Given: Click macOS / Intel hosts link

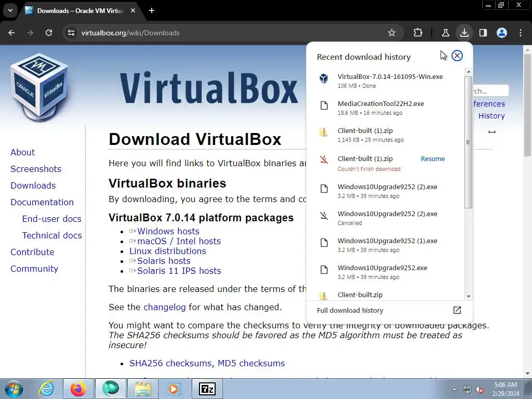Looking at the screenshot, I should click(179, 241).
